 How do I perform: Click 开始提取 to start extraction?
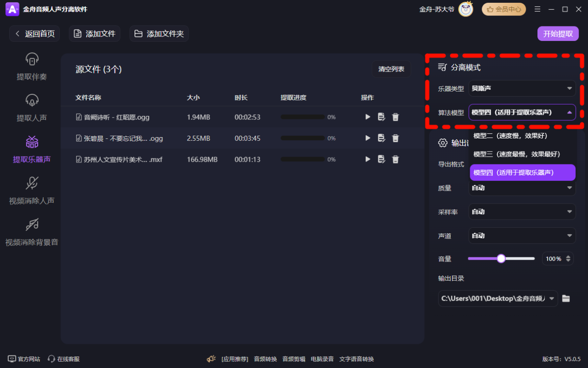pyautogui.click(x=558, y=34)
